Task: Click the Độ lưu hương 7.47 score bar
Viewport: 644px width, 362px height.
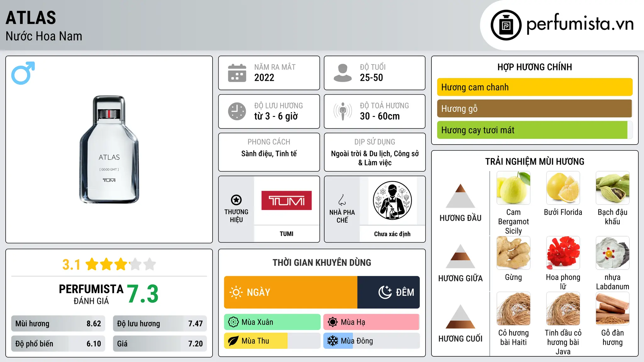Action: (160, 324)
